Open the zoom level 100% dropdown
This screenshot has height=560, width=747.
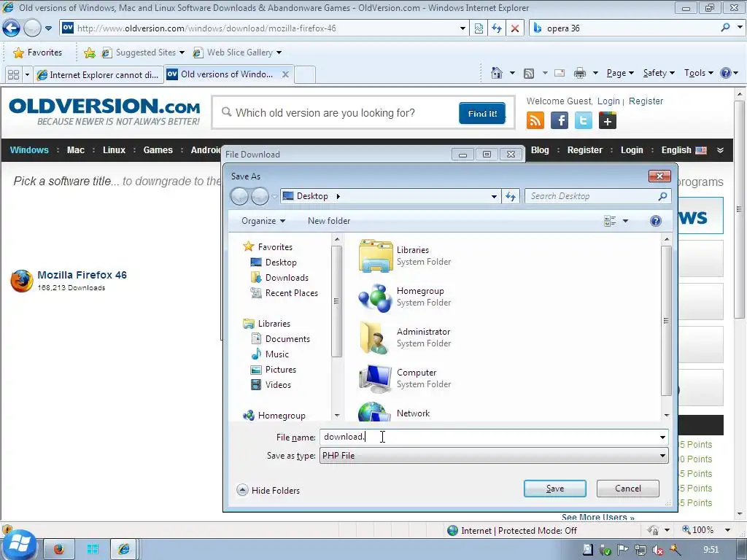point(727,530)
